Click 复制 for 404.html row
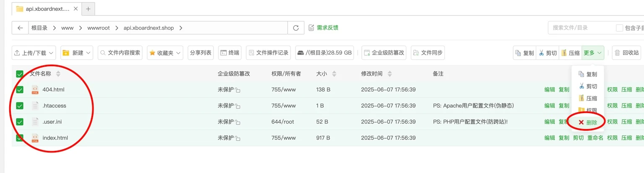This screenshot has width=644, height=173. (x=564, y=90)
